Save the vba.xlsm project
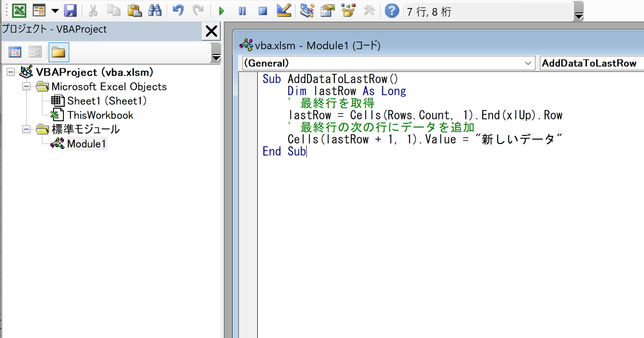Screen dimensions: 644x338 71,11
